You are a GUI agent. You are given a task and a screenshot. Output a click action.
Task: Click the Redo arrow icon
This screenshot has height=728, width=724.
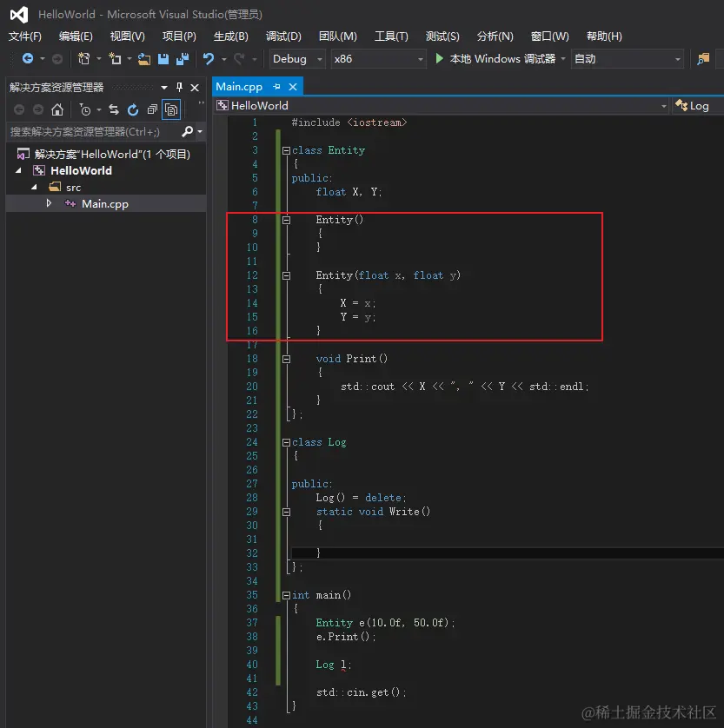(239, 59)
